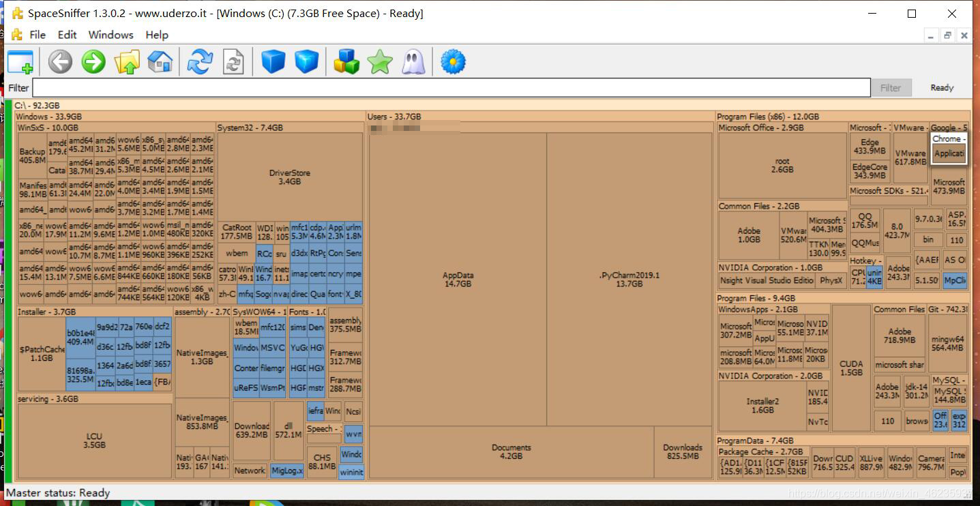
Task: Select the Edge 433.9MB block
Action: (870, 147)
